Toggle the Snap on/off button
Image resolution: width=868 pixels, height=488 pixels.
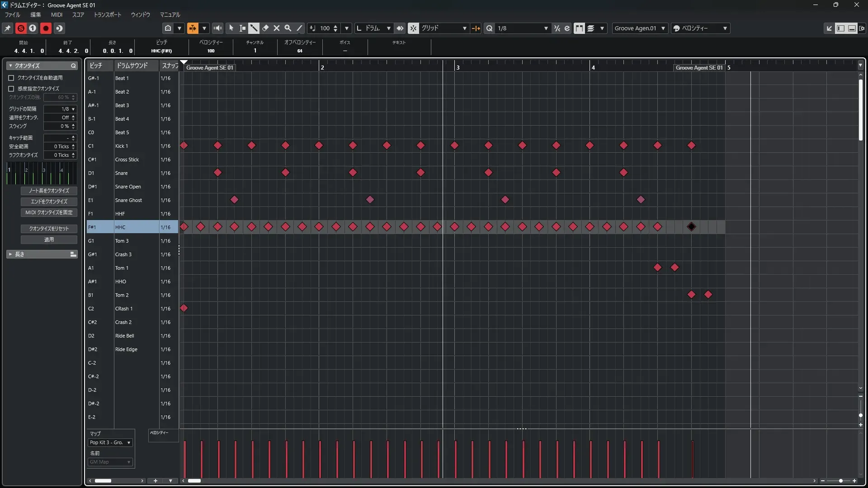coord(413,28)
